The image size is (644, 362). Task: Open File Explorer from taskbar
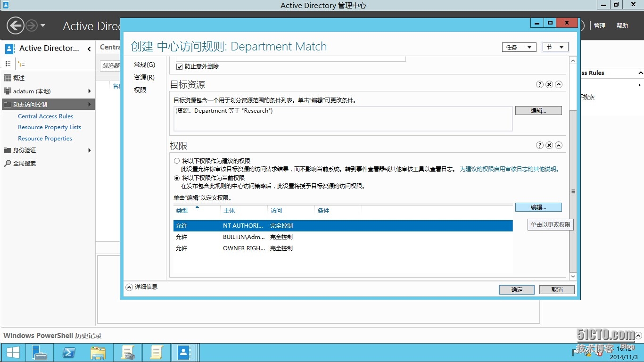click(98, 353)
